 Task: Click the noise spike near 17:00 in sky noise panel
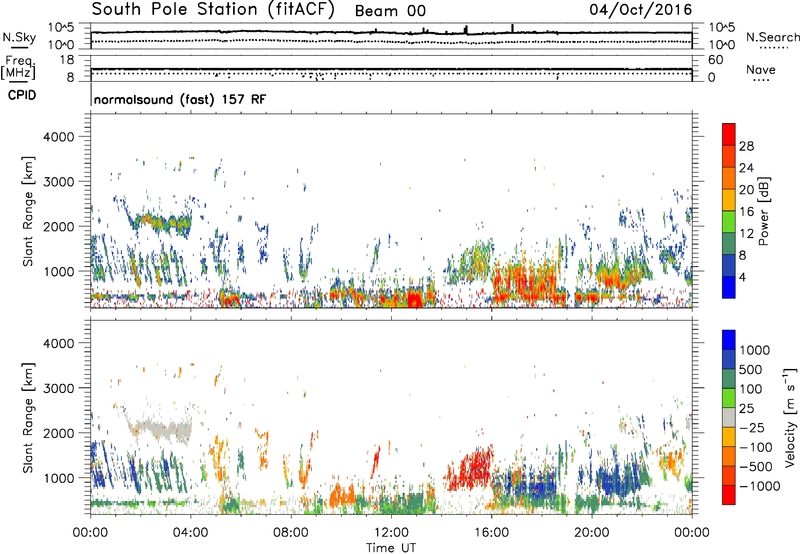point(512,28)
